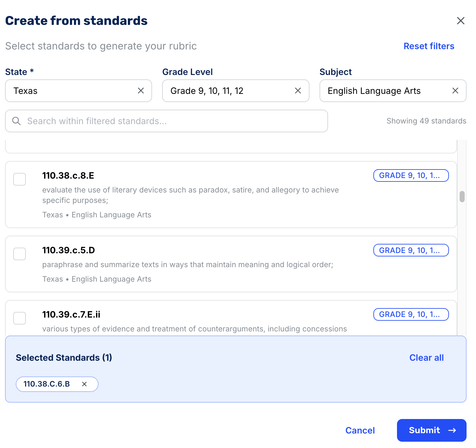This screenshot has height=448, width=476.
Task: Click the search magnifier icon
Action: tap(16, 121)
